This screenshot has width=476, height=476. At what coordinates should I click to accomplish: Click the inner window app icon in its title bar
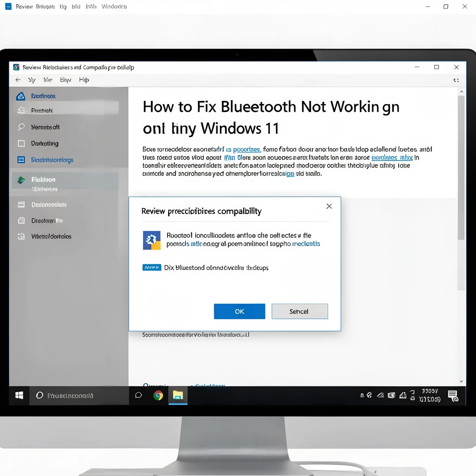click(x=16, y=67)
